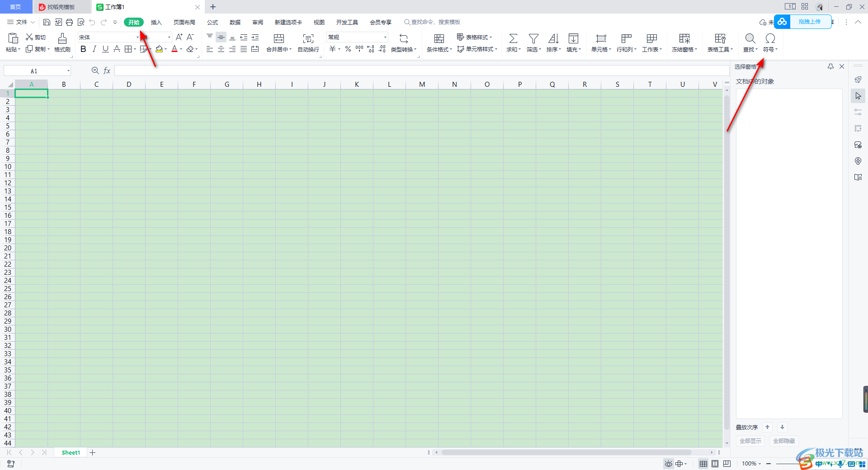Toggle Bold formatting

pyautogui.click(x=83, y=49)
